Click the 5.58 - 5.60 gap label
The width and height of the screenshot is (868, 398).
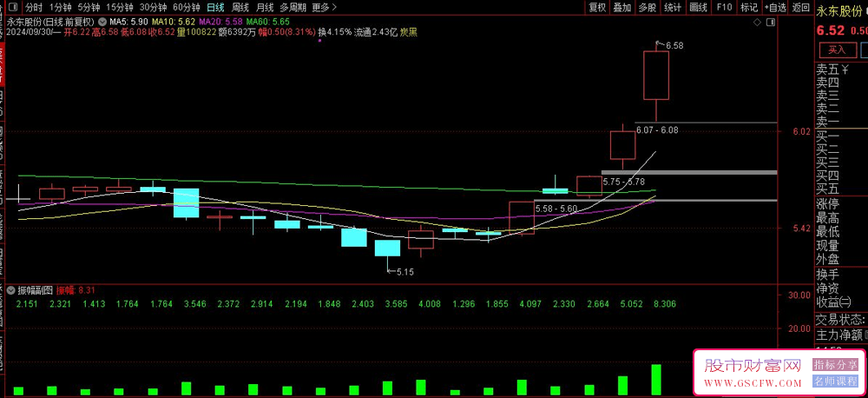556,208
